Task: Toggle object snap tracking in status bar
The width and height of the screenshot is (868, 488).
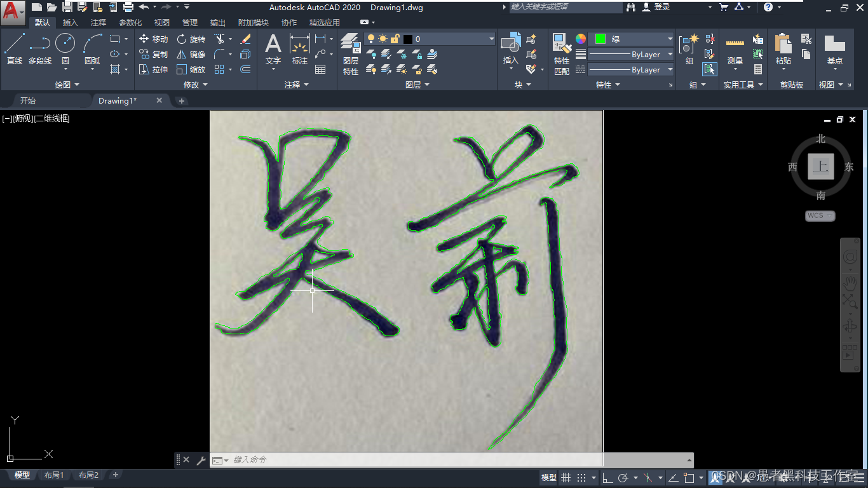Action: pyautogui.click(x=672, y=478)
